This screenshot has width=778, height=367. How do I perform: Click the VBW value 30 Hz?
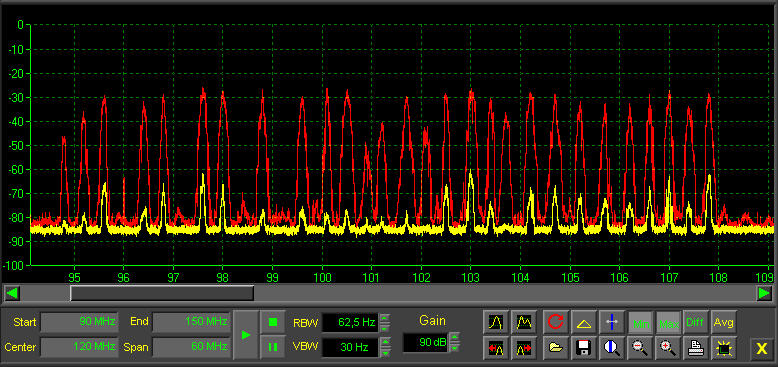point(350,347)
